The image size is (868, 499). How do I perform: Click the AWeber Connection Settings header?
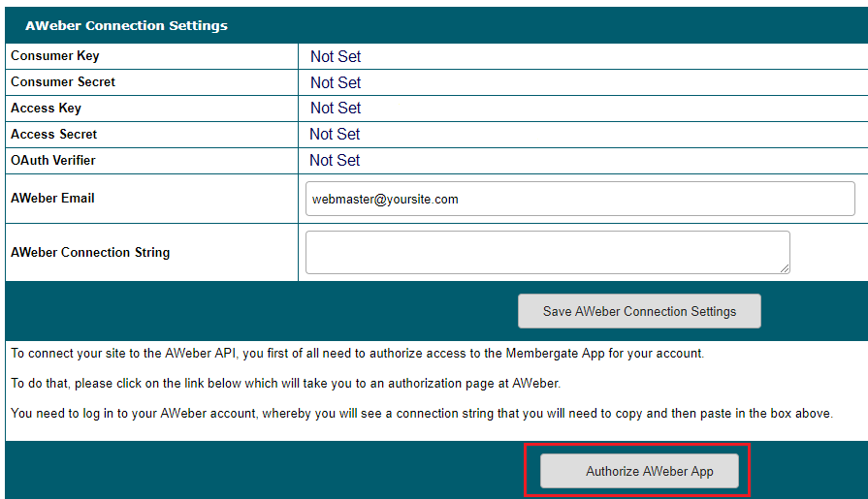(x=126, y=25)
